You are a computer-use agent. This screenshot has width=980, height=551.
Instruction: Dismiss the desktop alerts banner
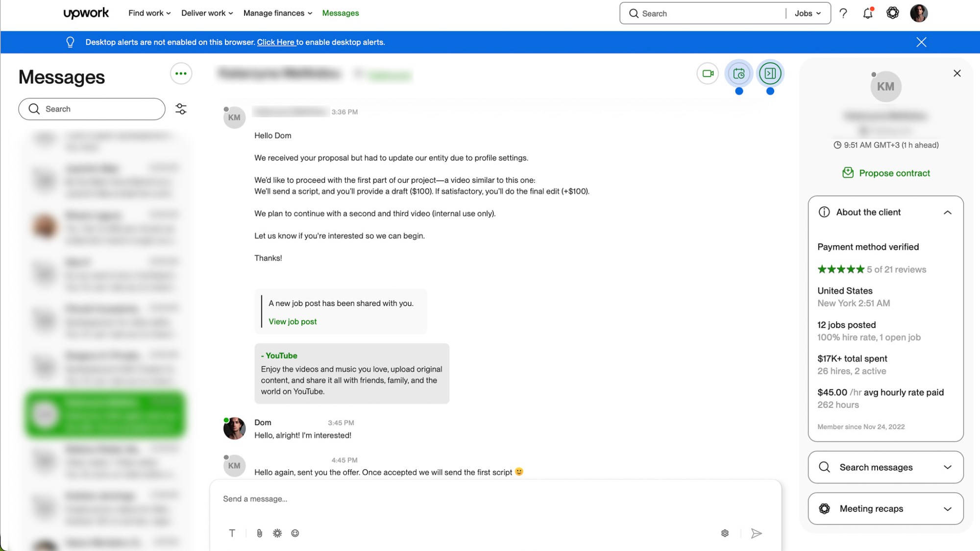921,42
